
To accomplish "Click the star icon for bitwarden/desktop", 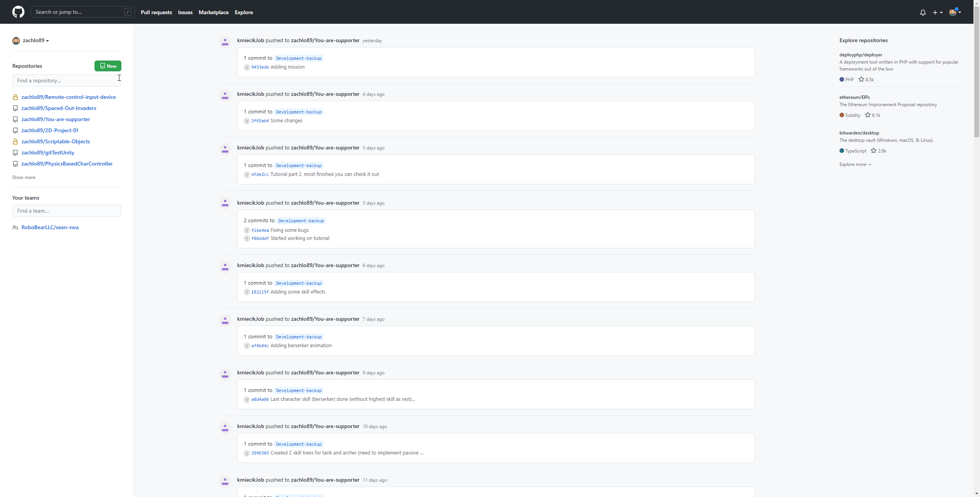I will (874, 151).
